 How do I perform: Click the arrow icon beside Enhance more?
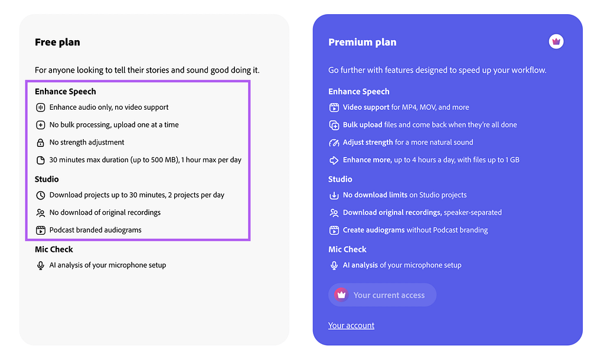pyautogui.click(x=334, y=160)
